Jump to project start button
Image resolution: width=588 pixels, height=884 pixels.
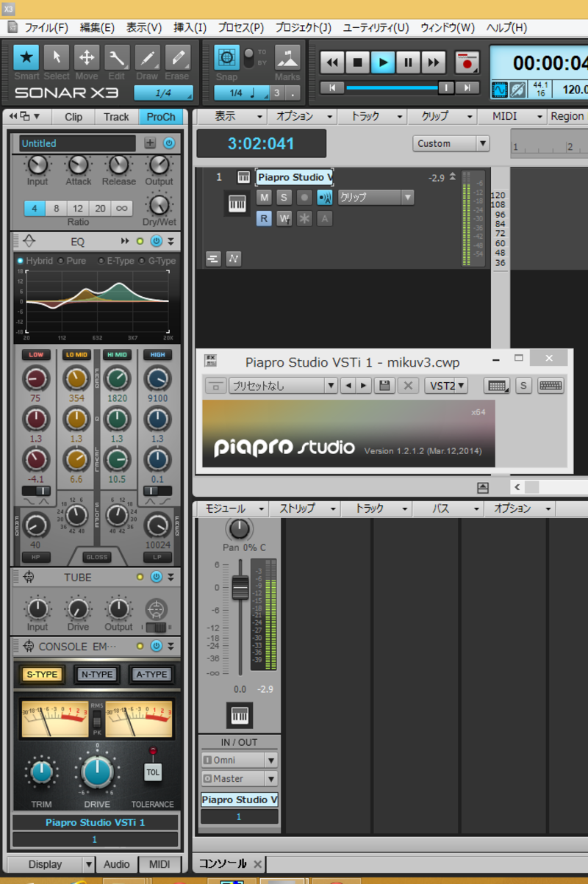click(332, 87)
